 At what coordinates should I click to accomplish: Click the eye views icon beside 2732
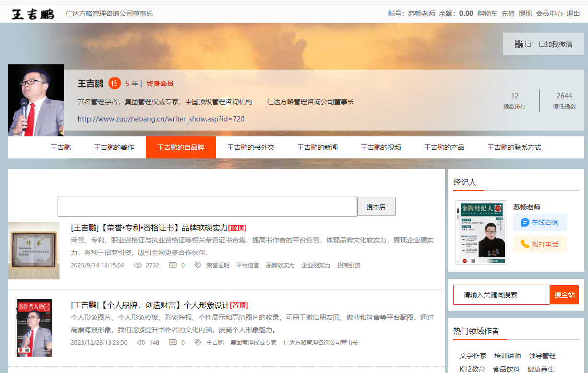(x=138, y=265)
